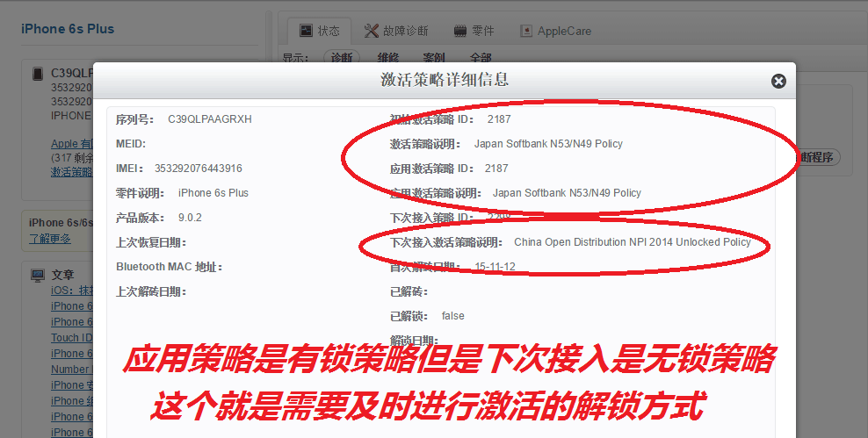Click the wrench icon beside 故障诊断
Screen dimensions: 868x438
pos(371,31)
